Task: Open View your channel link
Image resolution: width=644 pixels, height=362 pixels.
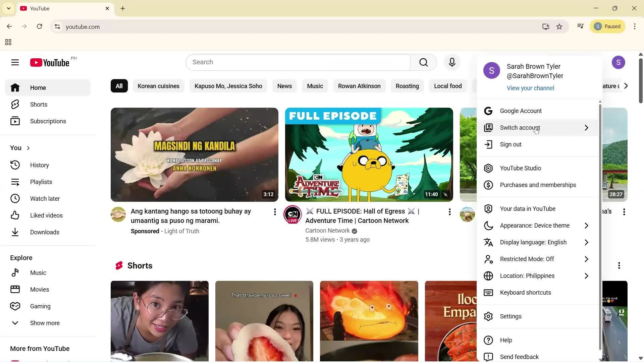Action: pos(530,88)
